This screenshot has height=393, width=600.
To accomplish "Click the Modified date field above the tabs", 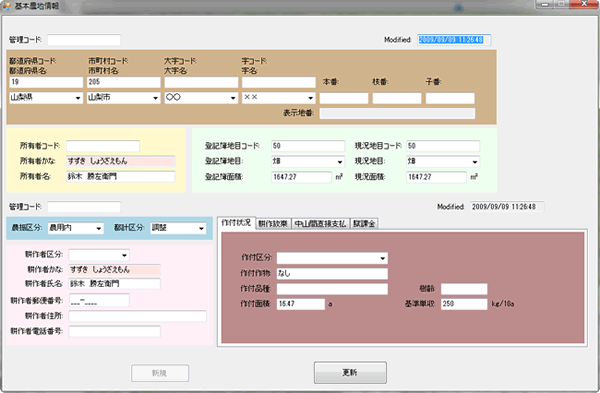I will 507,207.
